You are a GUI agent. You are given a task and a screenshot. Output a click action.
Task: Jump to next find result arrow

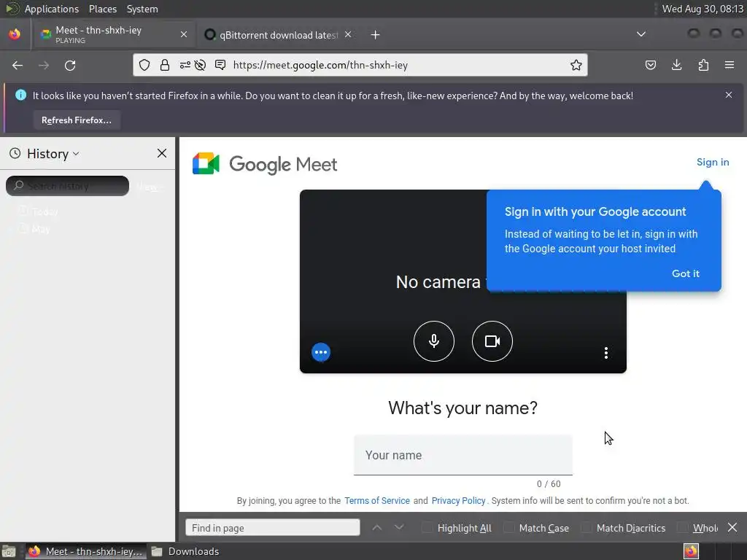tap(399, 527)
